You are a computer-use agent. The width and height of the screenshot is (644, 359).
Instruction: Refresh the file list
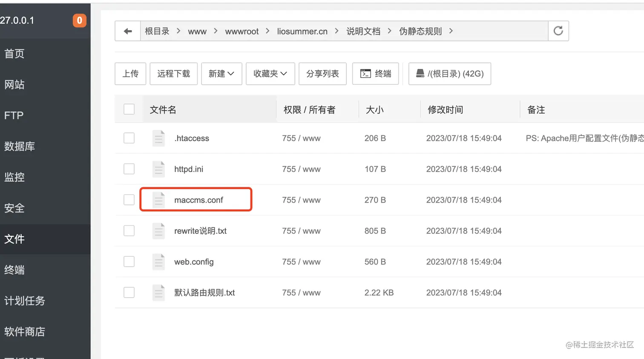pyautogui.click(x=558, y=31)
